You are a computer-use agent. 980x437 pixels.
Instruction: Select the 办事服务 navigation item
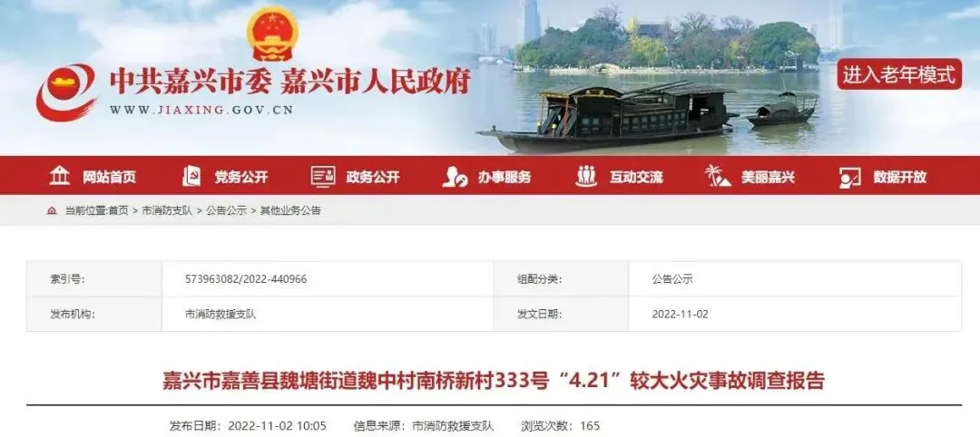tap(505, 178)
